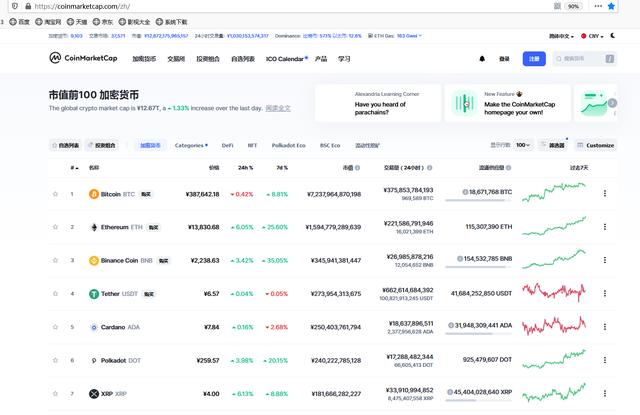Viewport: 640px width, 415px height.
Task: Open rows-per-page 100 dropdown
Action: [x=523, y=145]
